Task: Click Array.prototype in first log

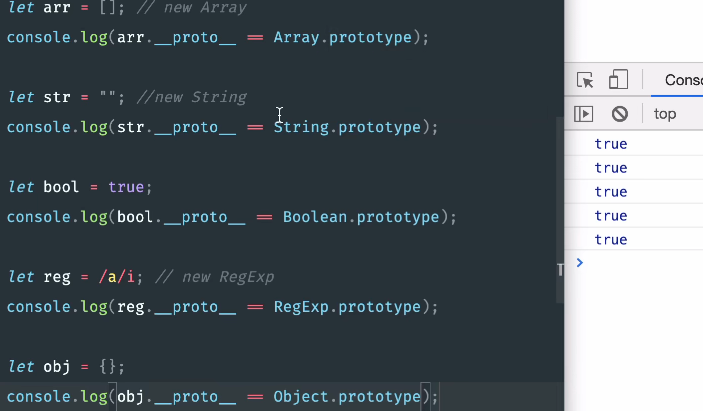Action: [x=343, y=38]
